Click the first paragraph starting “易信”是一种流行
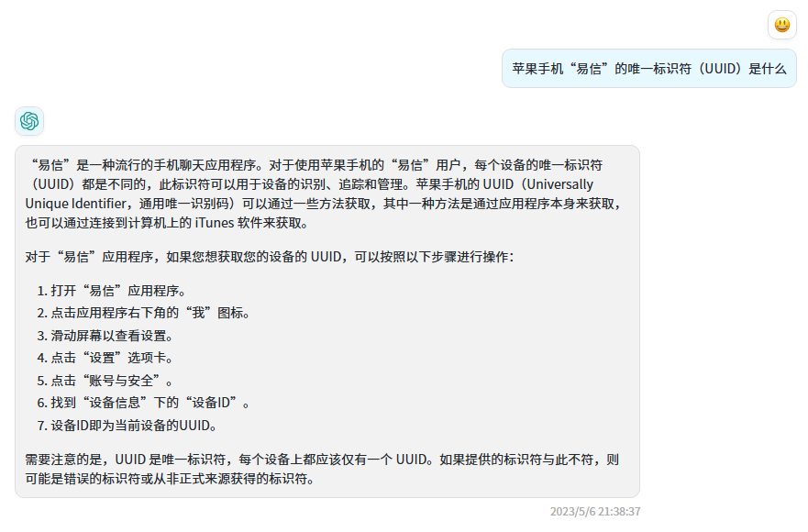The width and height of the screenshot is (808, 532). (325, 194)
